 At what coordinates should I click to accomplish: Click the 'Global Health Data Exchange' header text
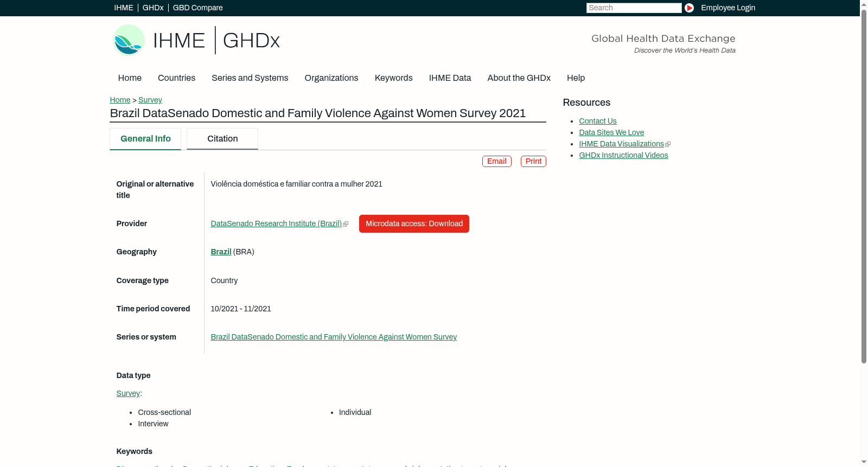tap(663, 39)
